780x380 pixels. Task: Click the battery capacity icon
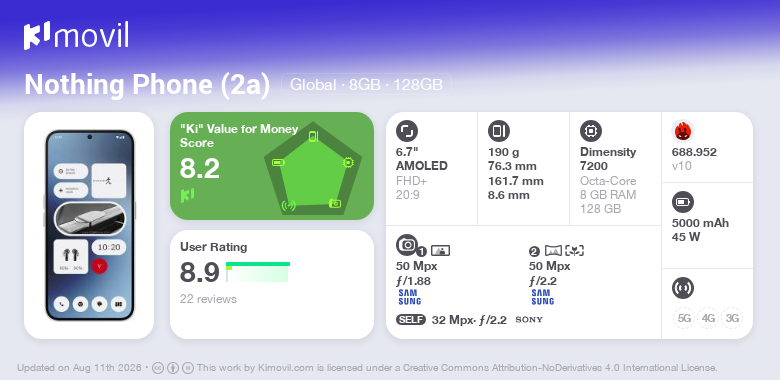(x=683, y=202)
